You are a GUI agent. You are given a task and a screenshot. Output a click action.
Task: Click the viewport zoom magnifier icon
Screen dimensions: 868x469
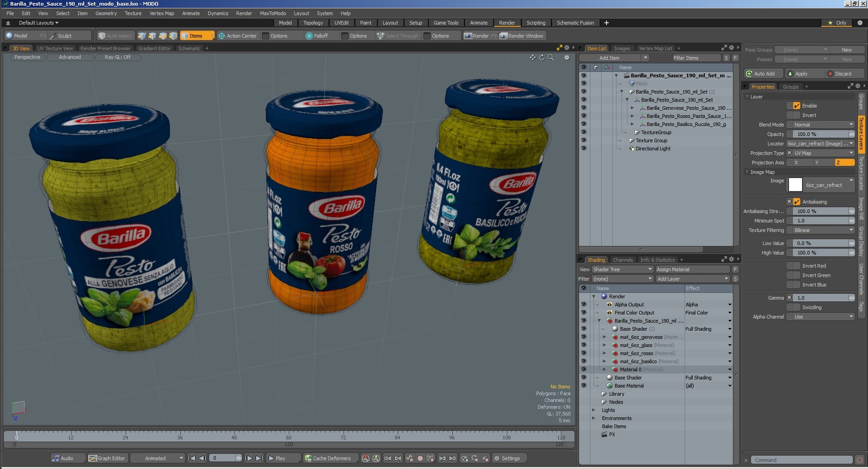tap(551, 57)
